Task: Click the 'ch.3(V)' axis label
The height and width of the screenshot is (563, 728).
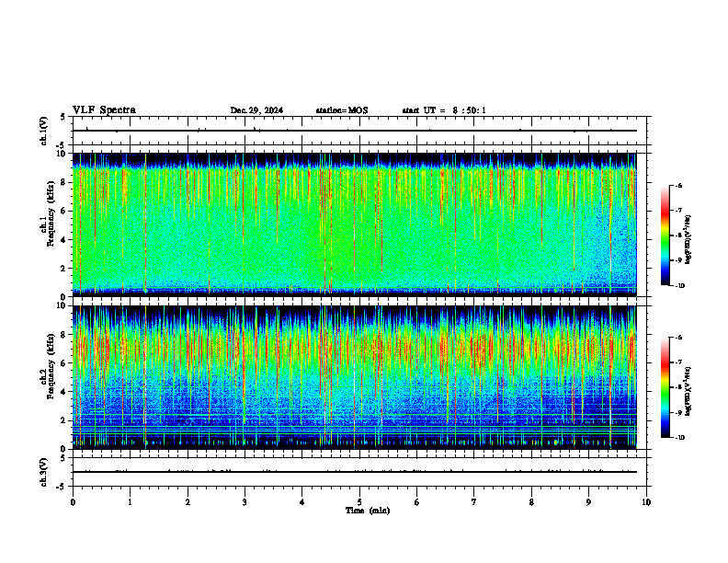Action: click(x=44, y=473)
